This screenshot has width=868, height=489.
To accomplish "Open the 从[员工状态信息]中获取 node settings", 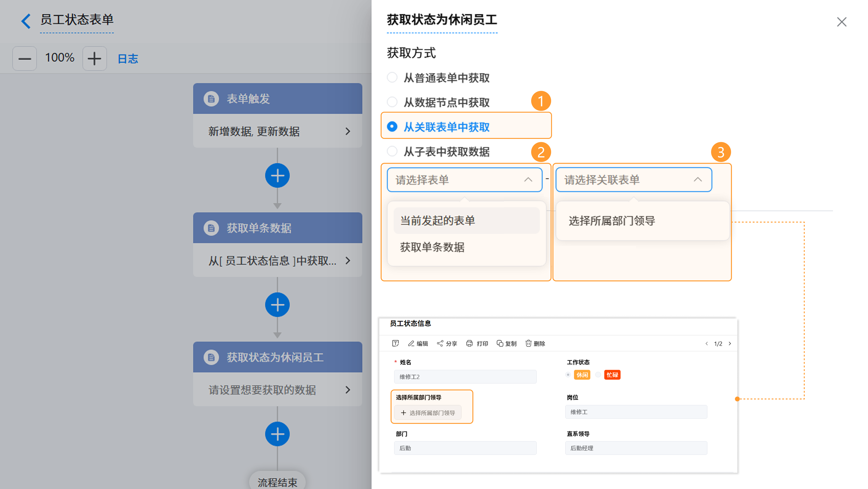I will pos(277,260).
